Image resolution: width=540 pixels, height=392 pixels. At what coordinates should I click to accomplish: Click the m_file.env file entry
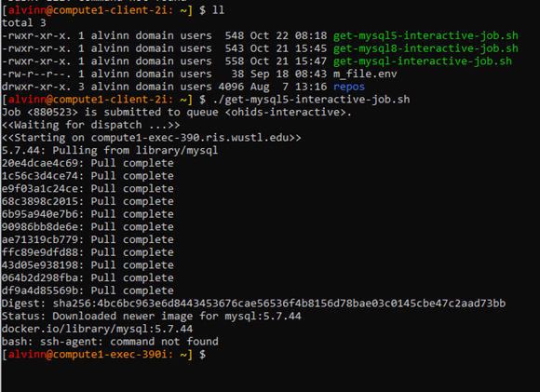[365, 74]
